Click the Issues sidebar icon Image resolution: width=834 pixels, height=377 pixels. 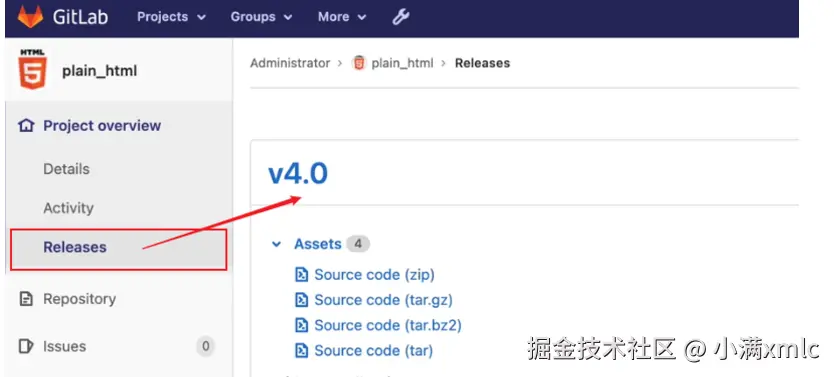[x=26, y=346]
